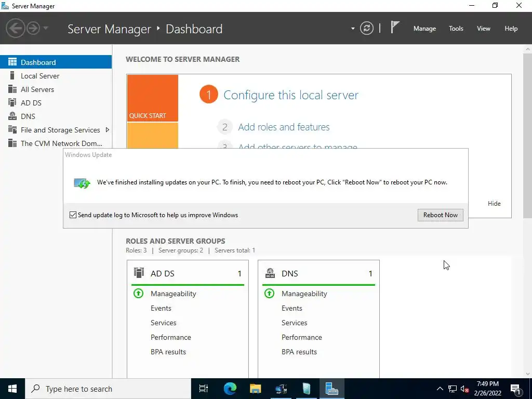
Task: Click the refresh icon in the header
Action: [x=366, y=28]
